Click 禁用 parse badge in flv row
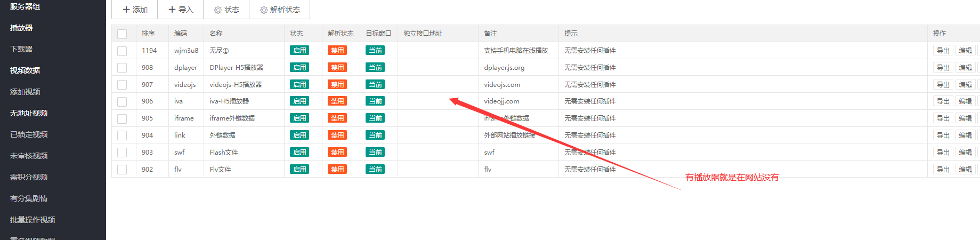Image resolution: width=980 pixels, height=240 pixels. [337, 170]
